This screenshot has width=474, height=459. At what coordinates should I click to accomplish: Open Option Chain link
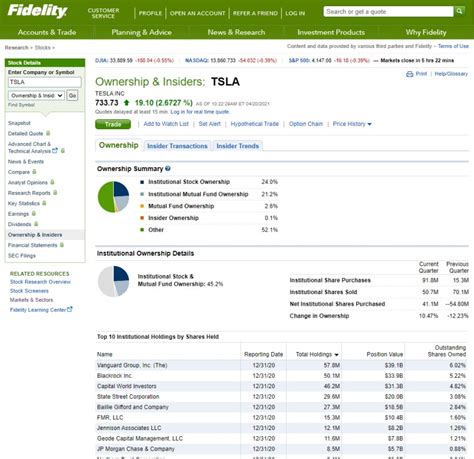tap(306, 124)
